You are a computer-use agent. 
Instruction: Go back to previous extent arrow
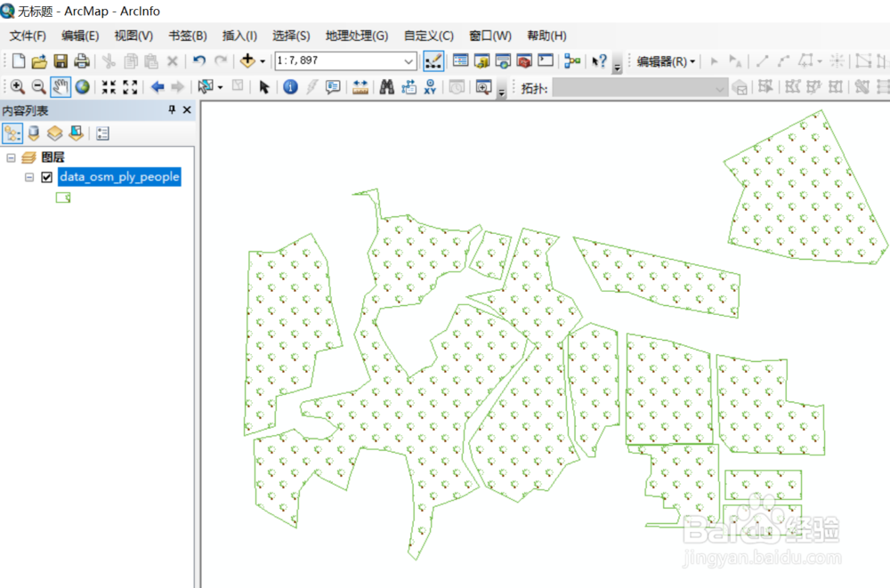tap(158, 87)
